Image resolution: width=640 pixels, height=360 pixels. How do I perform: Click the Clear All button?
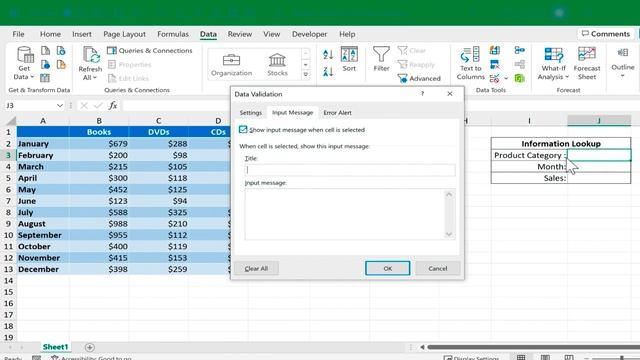[x=256, y=268]
